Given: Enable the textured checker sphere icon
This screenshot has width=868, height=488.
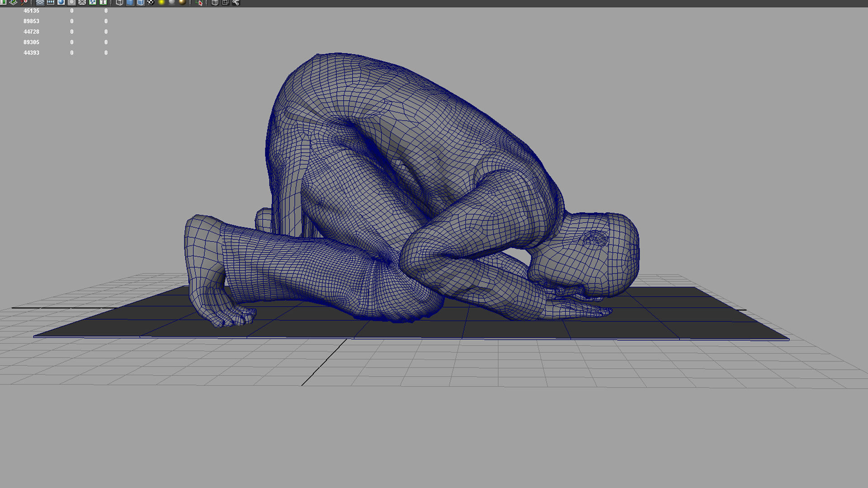Looking at the screenshot, I should pos(151,2).
